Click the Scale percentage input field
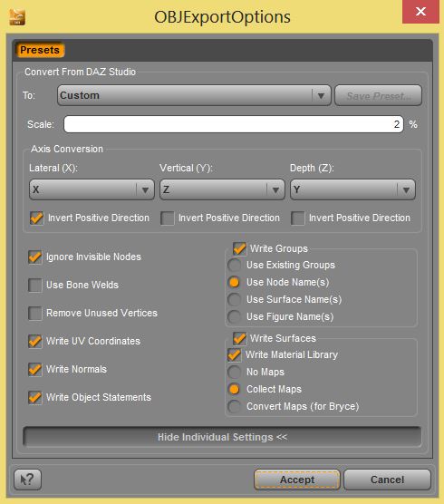Viewport: 444px width, 504px height. pyautogui.click(x=234, y=124)
